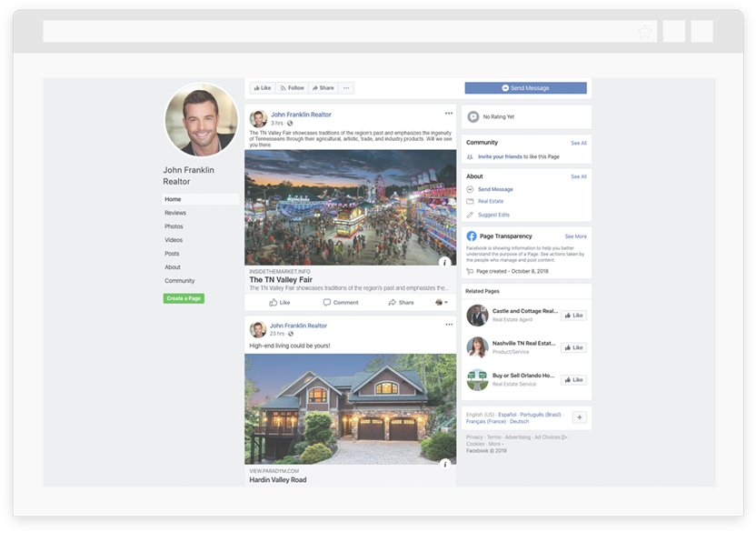The width and height of the screenshot is (756, 552).
Task: Click Real Estate category link
Action: pyautogui.click(x=491, y=201)
